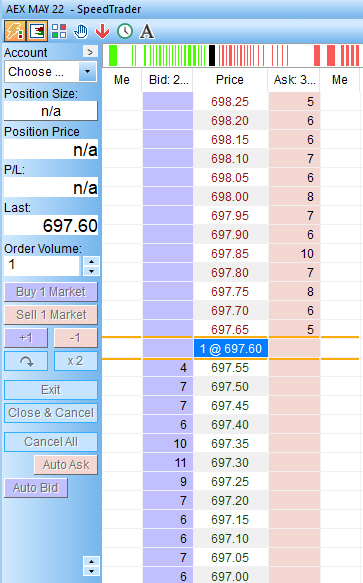The image size is (363, 583).
Task: Click the black marker in the depth bar strip
Action: tap(212, 55)
